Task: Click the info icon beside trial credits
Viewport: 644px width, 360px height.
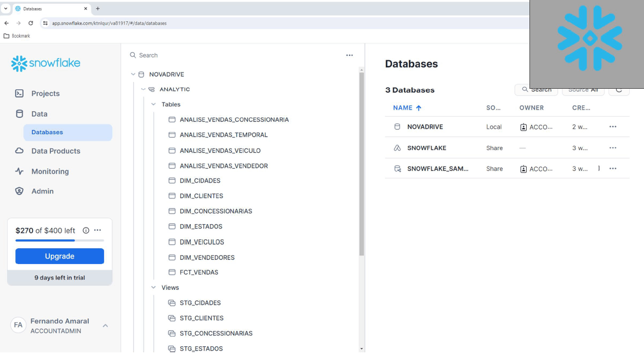Action: tap(86, 230)
